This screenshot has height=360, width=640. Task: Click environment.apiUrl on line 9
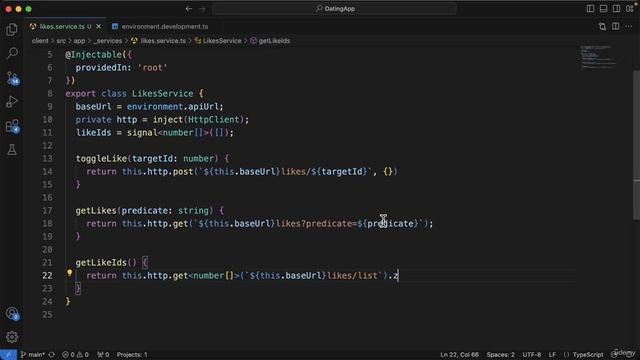click(173, 107)
